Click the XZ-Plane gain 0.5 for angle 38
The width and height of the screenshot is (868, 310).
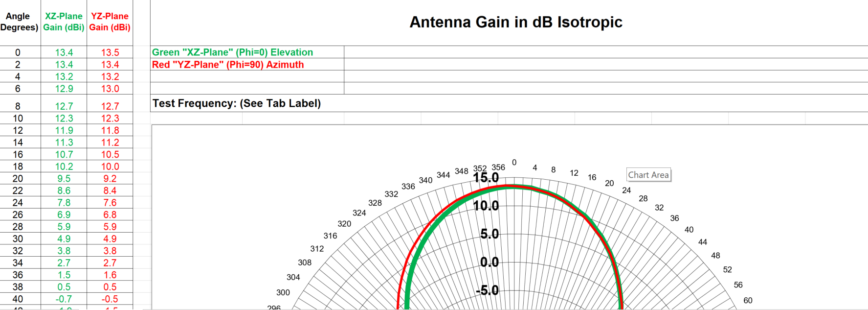click(64, 286)
